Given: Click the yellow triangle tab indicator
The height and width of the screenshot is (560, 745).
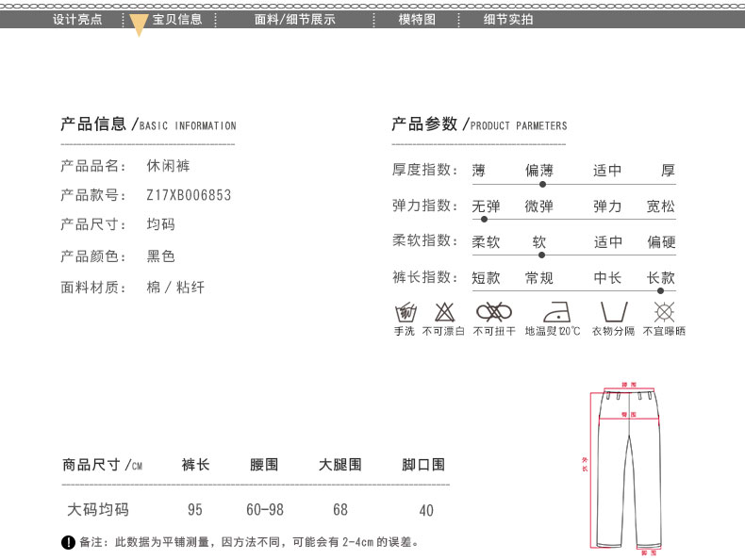Looking at the screenshot, I should (138, 25).
